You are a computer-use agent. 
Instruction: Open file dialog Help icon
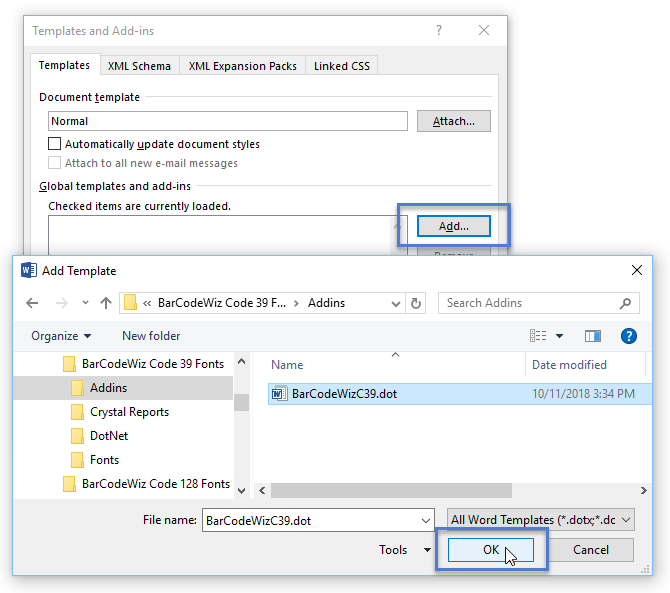tap(629, 336)
